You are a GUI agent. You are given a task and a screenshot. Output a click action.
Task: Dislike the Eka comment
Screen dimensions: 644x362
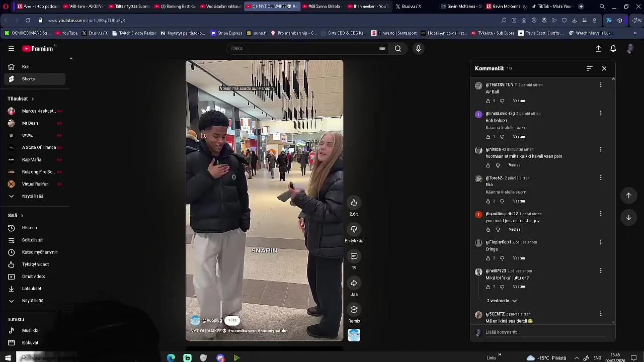point(502,201)
